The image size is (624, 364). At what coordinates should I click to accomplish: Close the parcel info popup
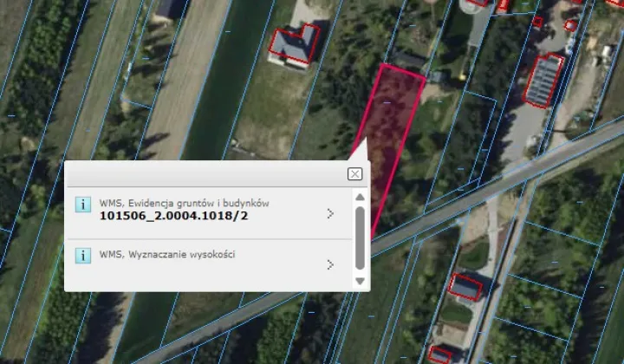(354, 174)
